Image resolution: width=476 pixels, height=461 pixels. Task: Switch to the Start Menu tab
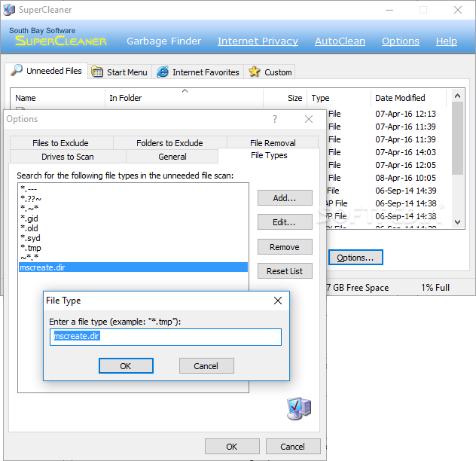pyautogui.click(x=120, y=72)
